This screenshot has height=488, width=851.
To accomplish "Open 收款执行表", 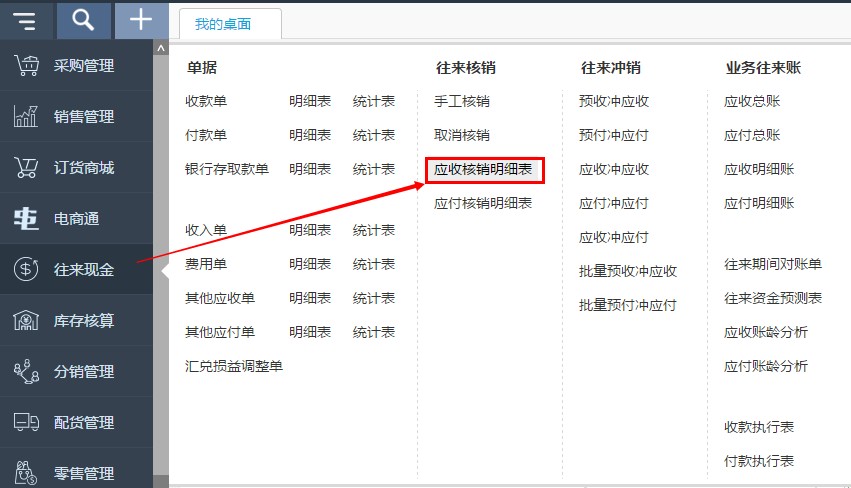I will [x=759, y=427].
